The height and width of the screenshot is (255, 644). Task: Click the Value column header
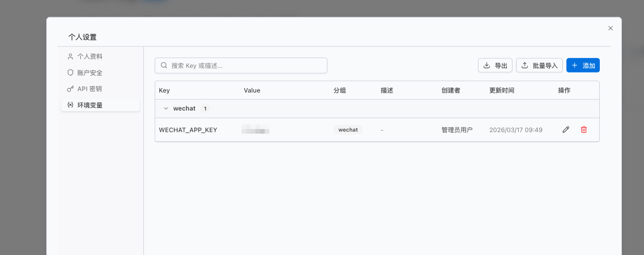(252, 90)
